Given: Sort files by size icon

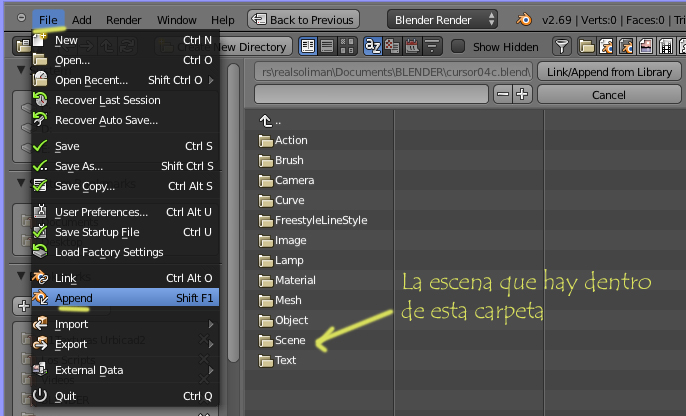Looking at the screenshot, I should pos(432,46).
